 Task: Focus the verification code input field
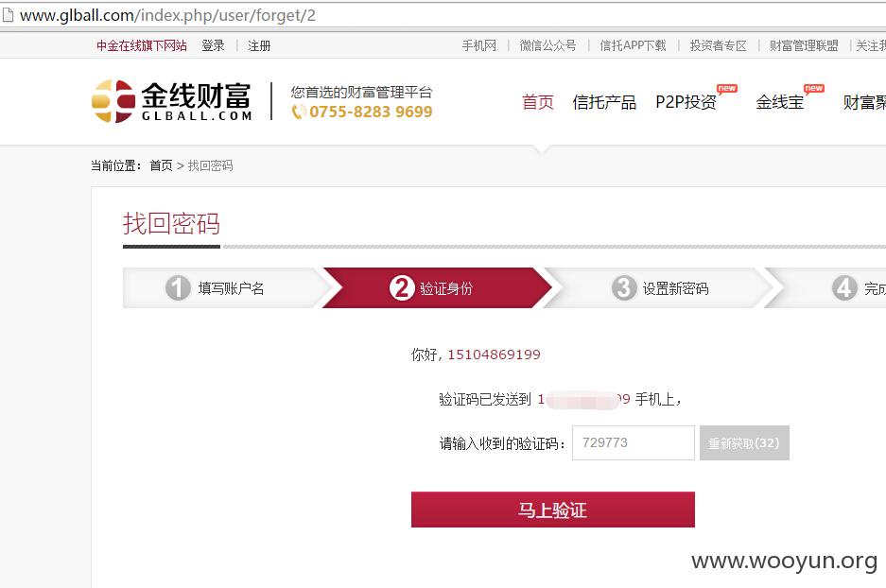[633, 442]
